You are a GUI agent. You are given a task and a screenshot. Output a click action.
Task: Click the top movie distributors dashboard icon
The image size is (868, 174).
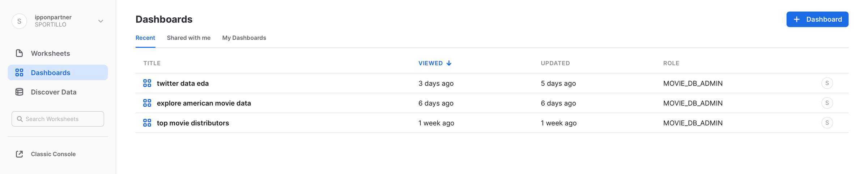pos(147,123)
